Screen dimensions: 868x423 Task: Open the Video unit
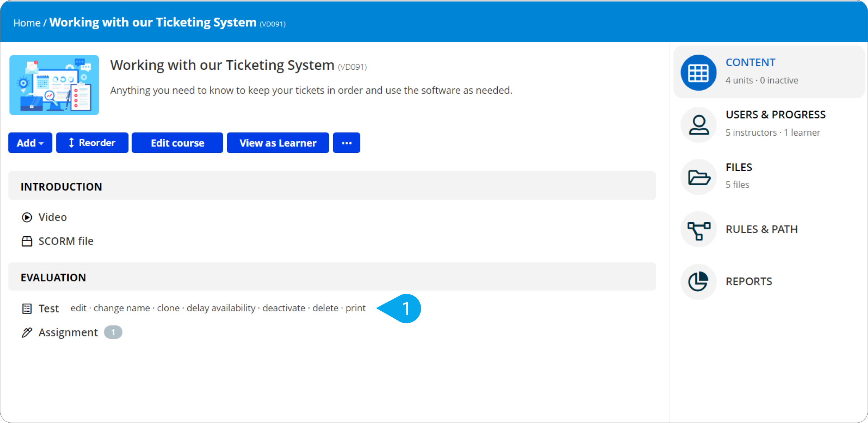tap(53, 217)
